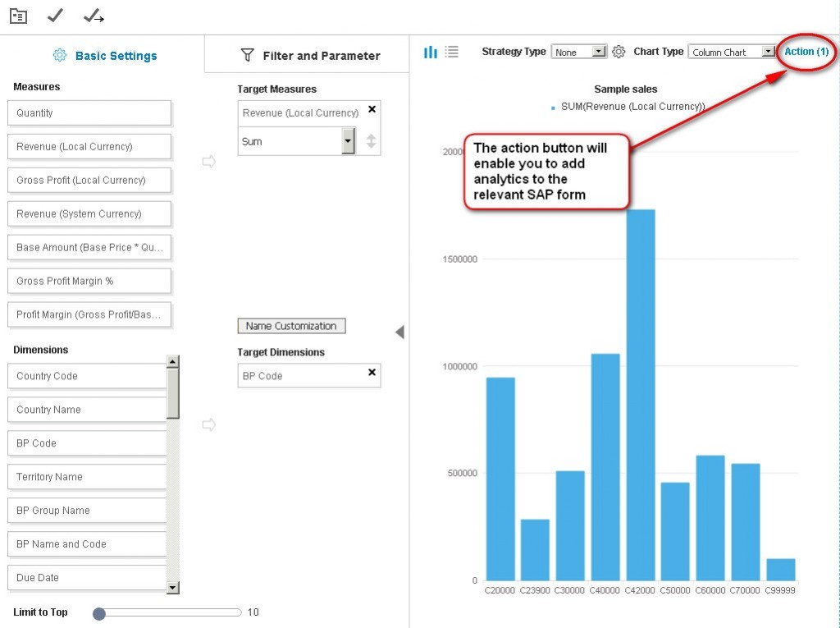Click the folder tree icon in top toolbar
The image size is (840, 628).
18,16
